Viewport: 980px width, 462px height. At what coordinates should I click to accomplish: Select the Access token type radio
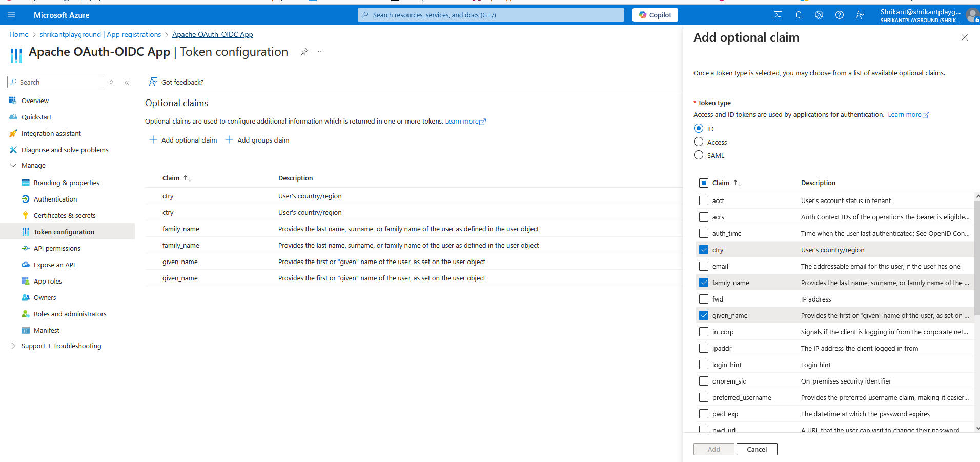click(698, 142)
